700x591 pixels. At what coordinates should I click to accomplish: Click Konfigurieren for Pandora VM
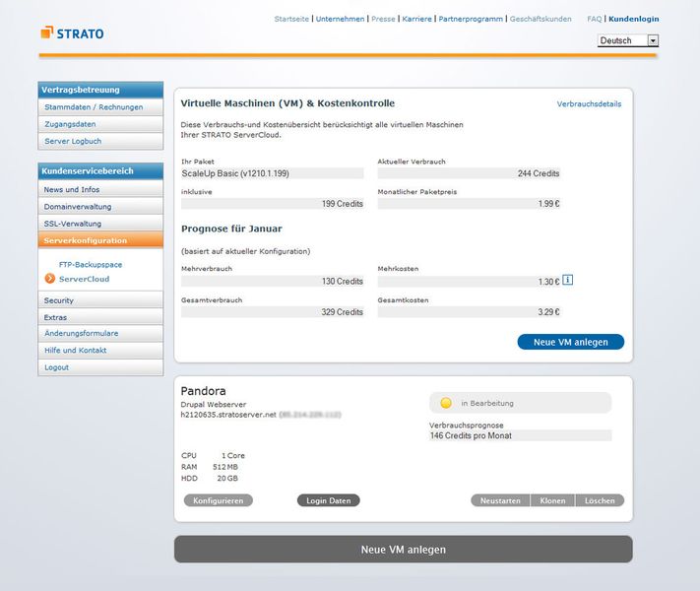pos(219,500)
